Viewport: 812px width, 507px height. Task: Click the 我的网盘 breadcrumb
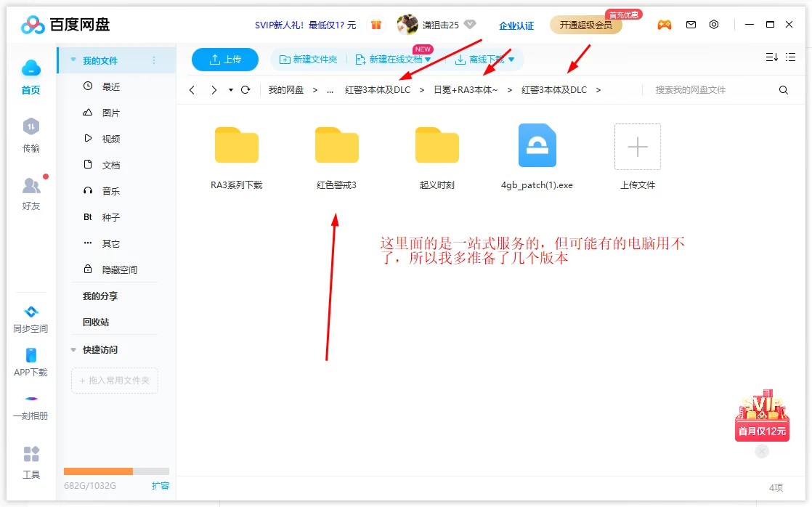(286, 90)
